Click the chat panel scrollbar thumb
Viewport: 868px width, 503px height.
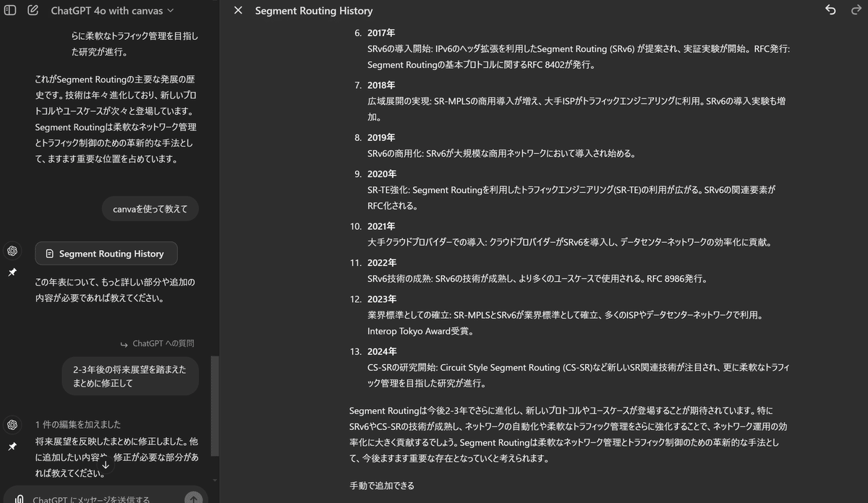tap(214, 406)
